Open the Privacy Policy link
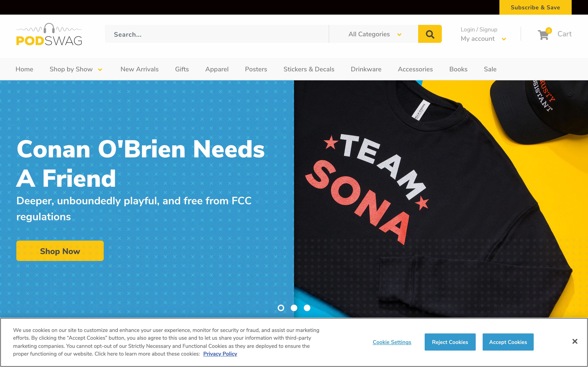 pyautogui.click(x=220, y=354)
